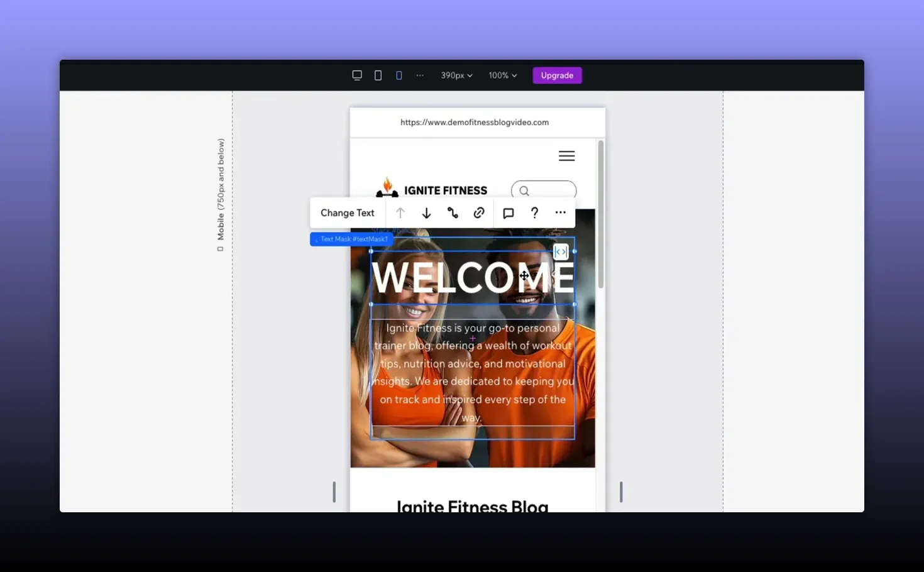Select the mobile breakpoint icon
The height and width of the screenshot is (572, 924).
coord(399,75)
